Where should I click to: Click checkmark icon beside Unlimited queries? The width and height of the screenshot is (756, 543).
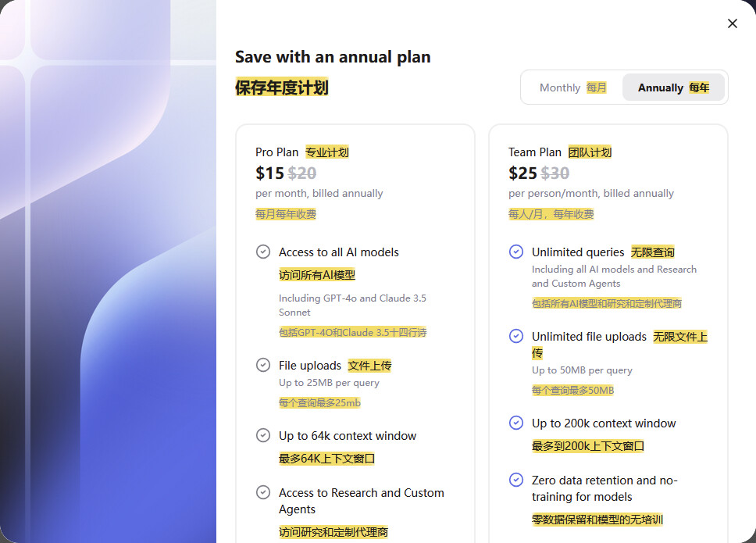[x=516, y=252]
